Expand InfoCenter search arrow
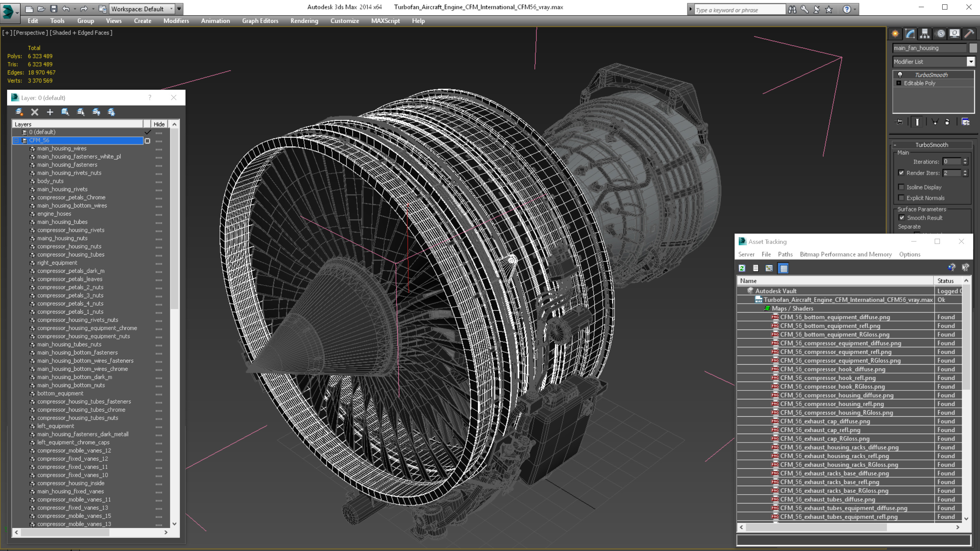Screen dimensions: 980x551 tap(690, 10)
